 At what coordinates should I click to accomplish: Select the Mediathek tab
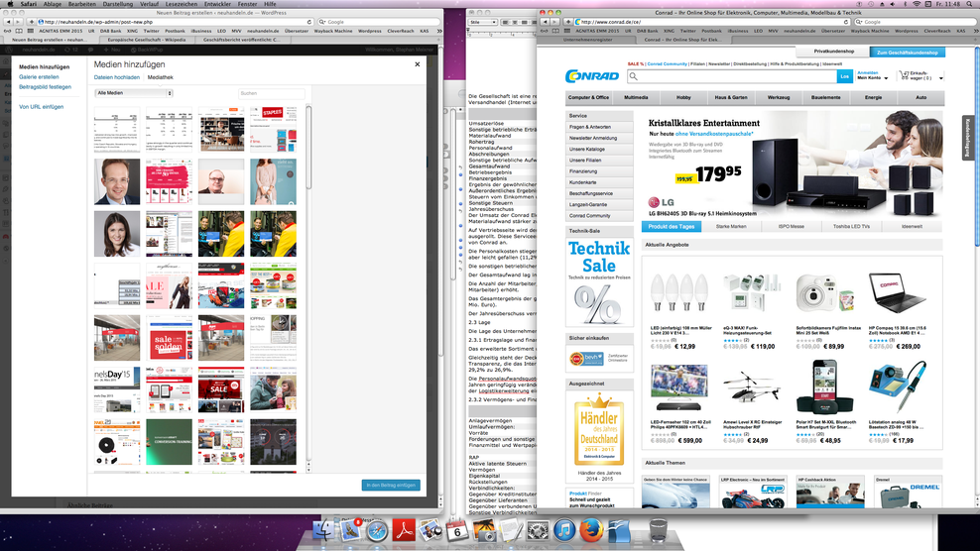(x=160, y=77)
